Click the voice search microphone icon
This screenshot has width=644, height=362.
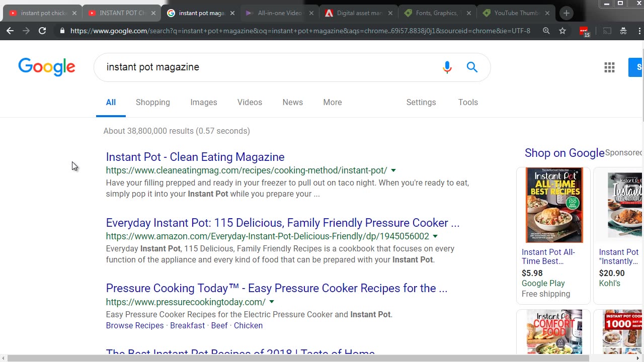tap(447, 67)
